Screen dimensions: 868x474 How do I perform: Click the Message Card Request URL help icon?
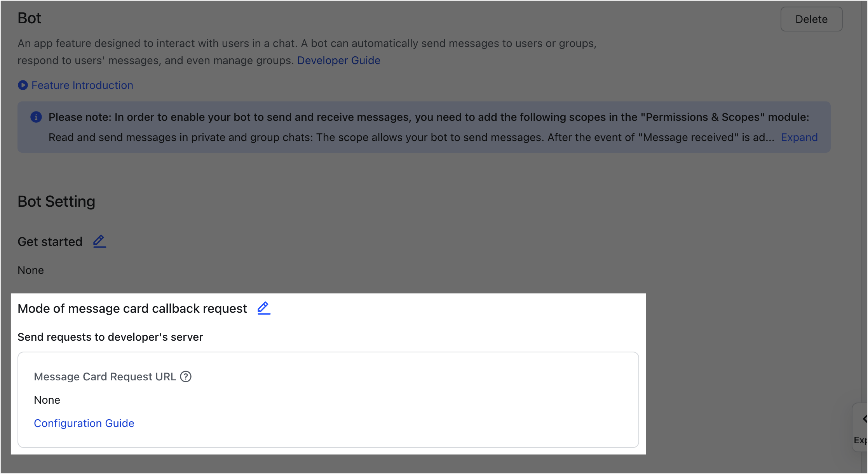click(186, 376)
